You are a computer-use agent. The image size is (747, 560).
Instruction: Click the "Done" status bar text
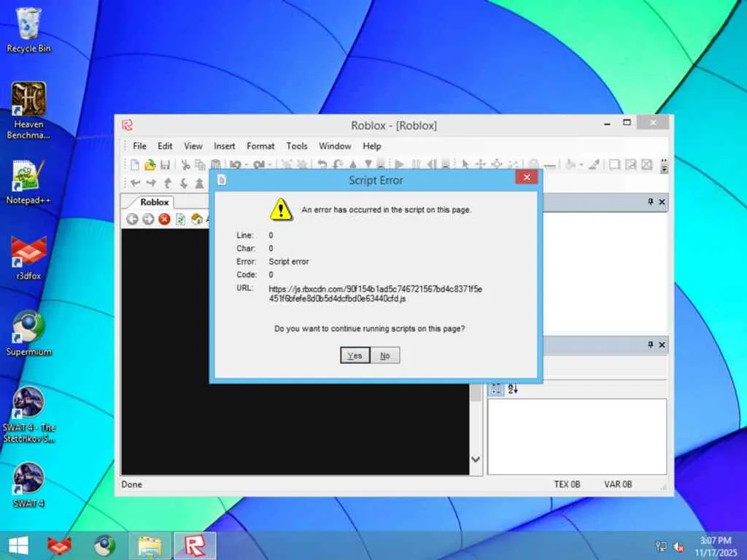pyautogui.click(x=131, y=484)
